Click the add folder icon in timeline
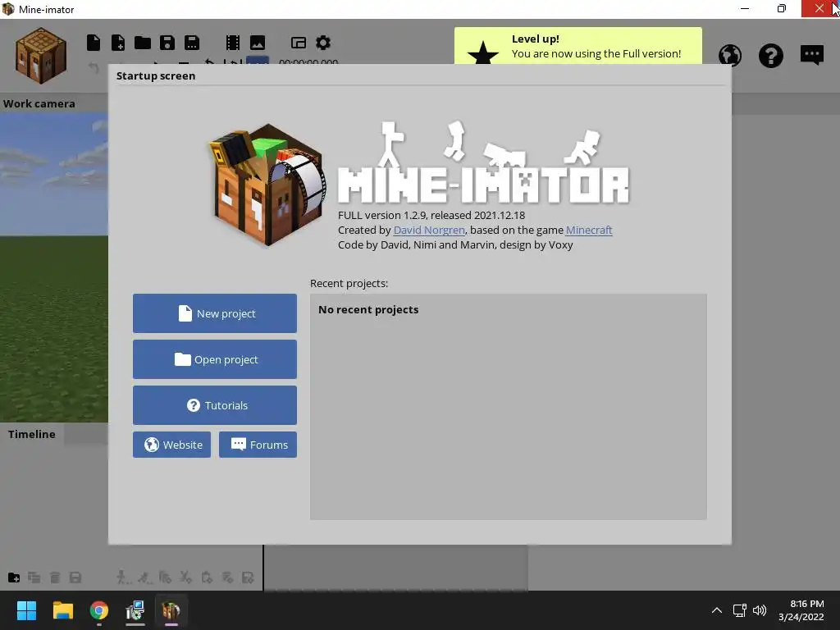Screen dimensions: 840x630 pos(14,577)
